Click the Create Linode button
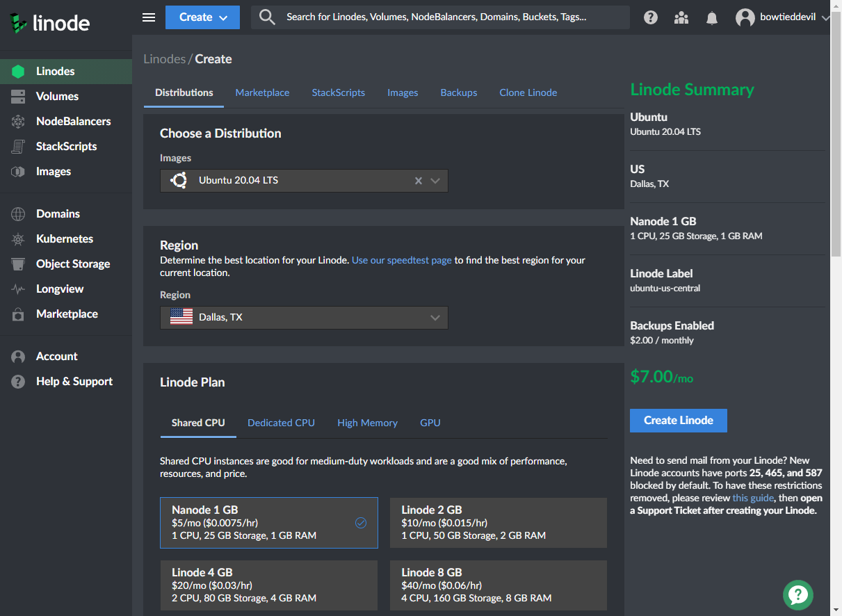 (679, 421)
